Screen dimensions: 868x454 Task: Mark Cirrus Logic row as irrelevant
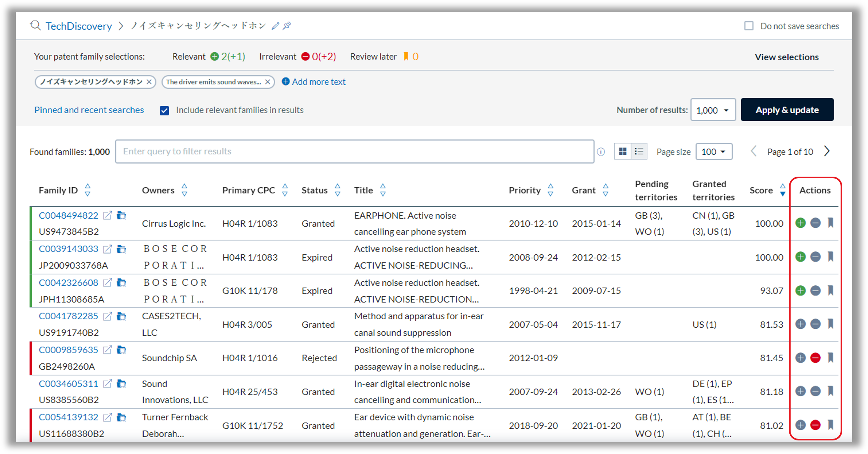(815, 223)
